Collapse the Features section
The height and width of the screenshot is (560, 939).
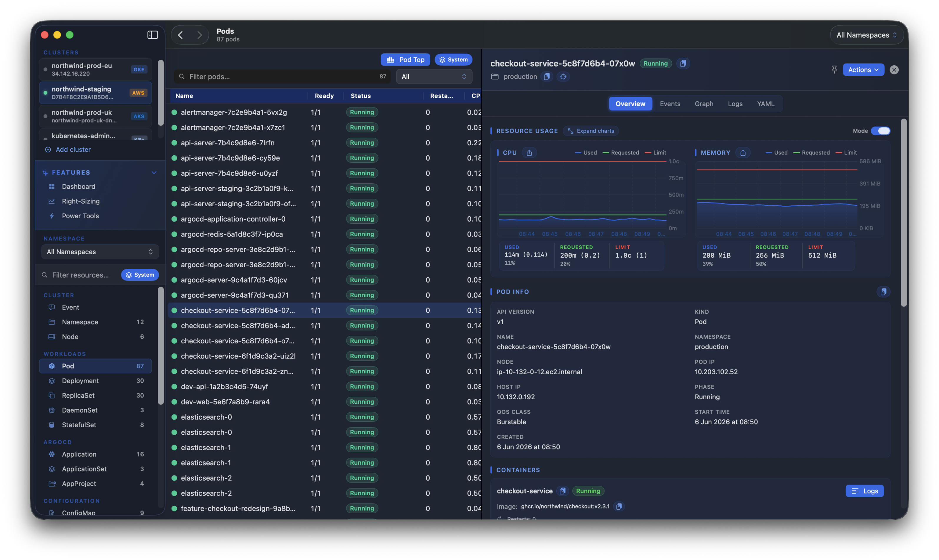click(154, 172)
